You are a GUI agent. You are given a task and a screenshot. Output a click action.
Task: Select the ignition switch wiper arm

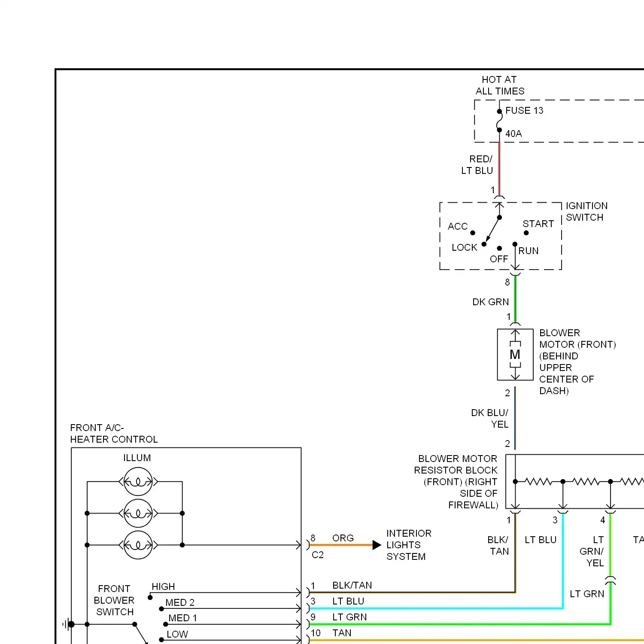(x=492, y=231)
